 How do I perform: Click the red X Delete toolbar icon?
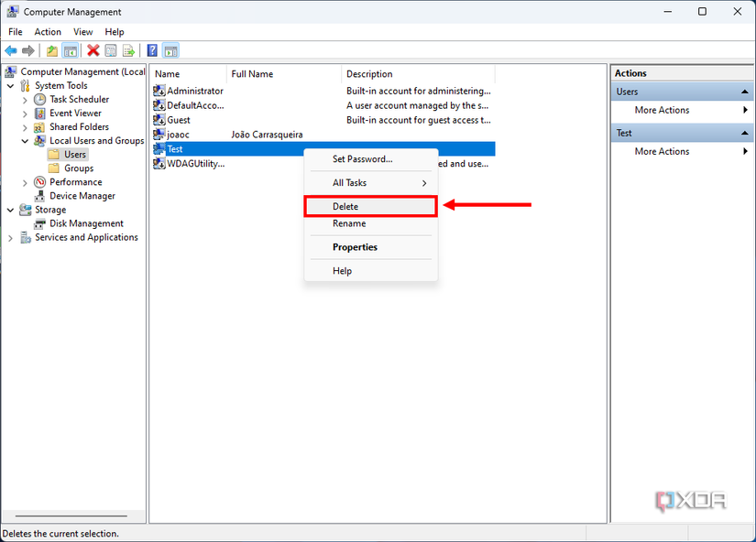click(x=93, y=50)
